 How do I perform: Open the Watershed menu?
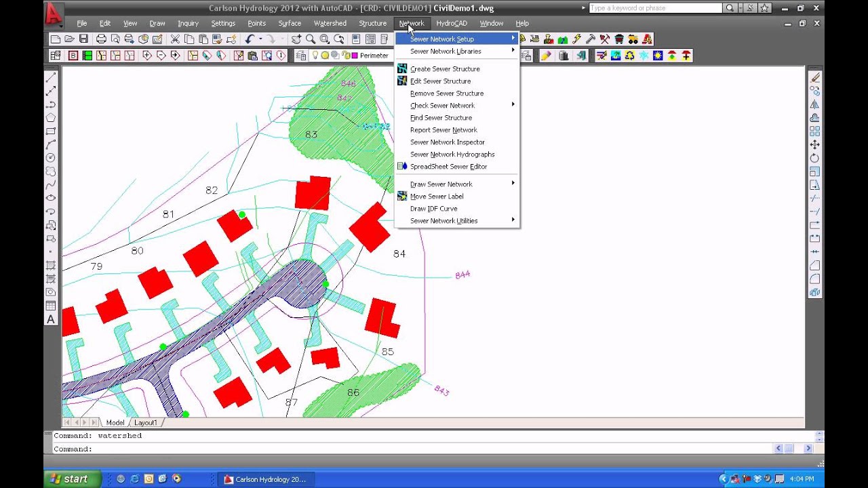(330, 23)
